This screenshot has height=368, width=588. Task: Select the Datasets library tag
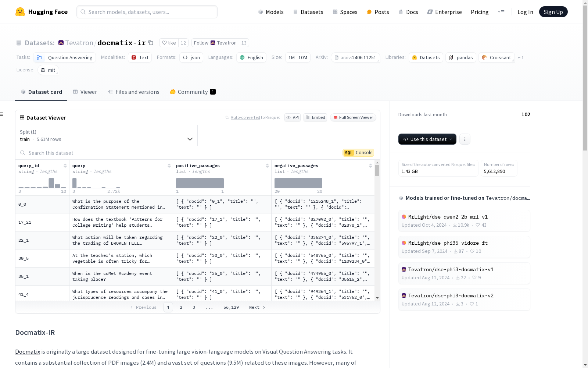tap(426, 57)
